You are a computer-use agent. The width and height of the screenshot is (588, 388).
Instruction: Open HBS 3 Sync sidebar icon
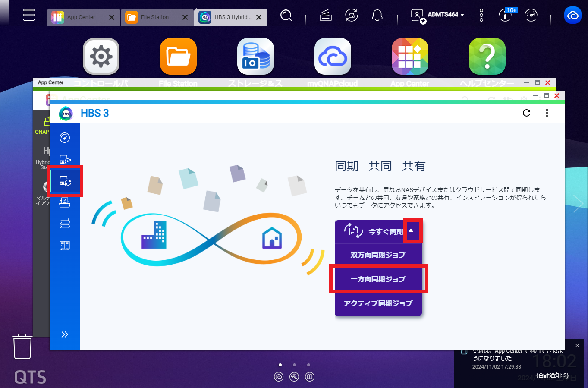click(x=65, y=181)
